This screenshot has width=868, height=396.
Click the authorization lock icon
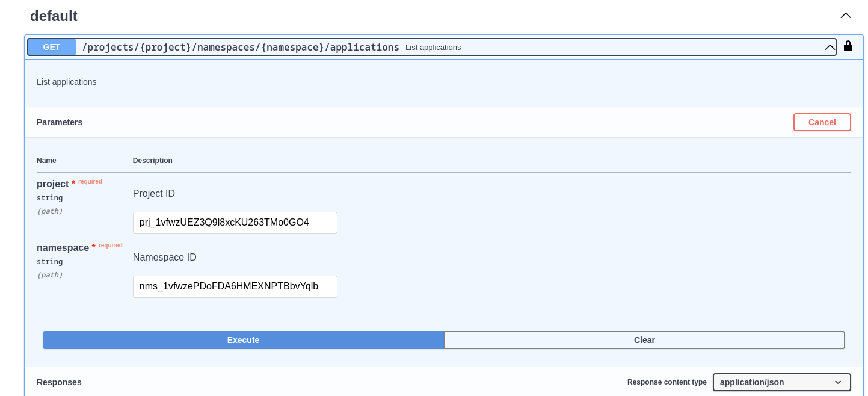(x=848, y=46)
